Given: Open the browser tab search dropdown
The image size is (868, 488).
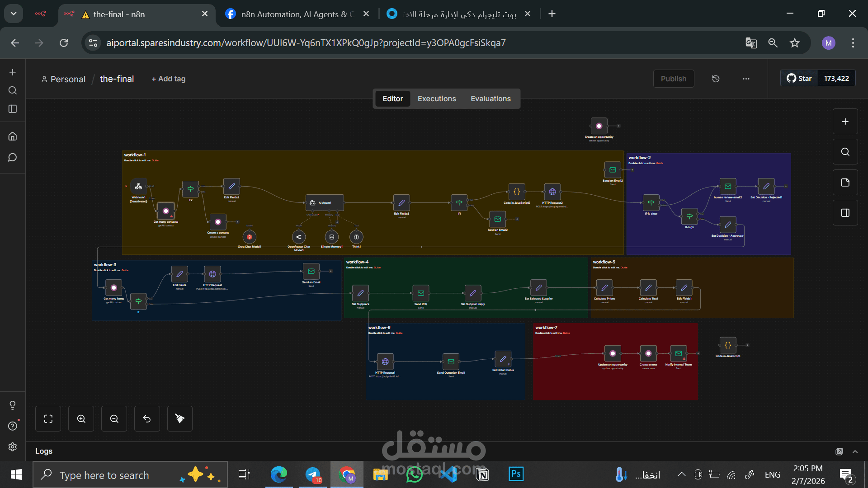Looking at the screenshot, I should click(x=13, y=13).
